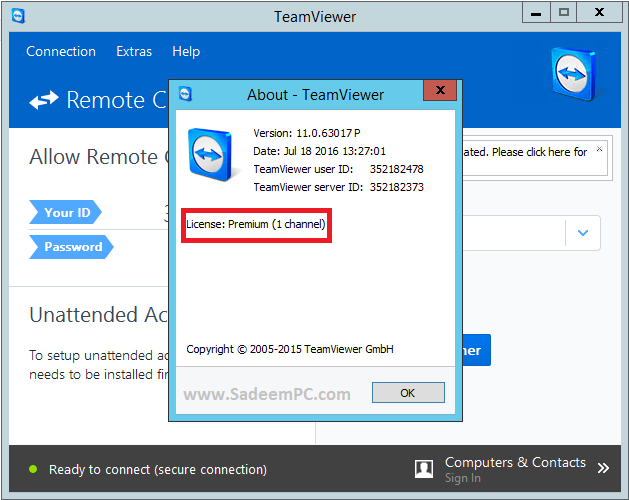Image resolution: width=629 pixels, height=500 pixels.
Task: Click the Remote Control arrows icon
Action: click(x=44, y=100)
